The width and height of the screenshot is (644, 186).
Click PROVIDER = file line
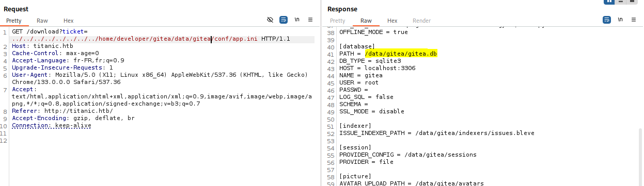366,162
